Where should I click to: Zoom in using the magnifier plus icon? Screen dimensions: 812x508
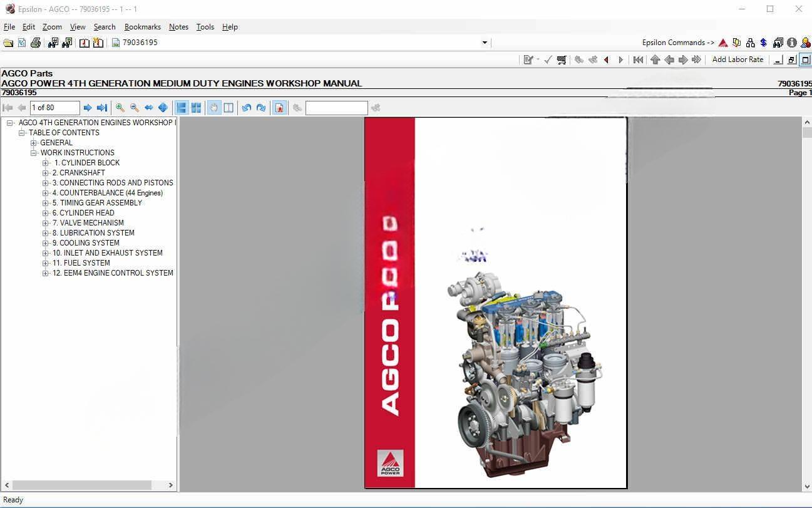120,108
